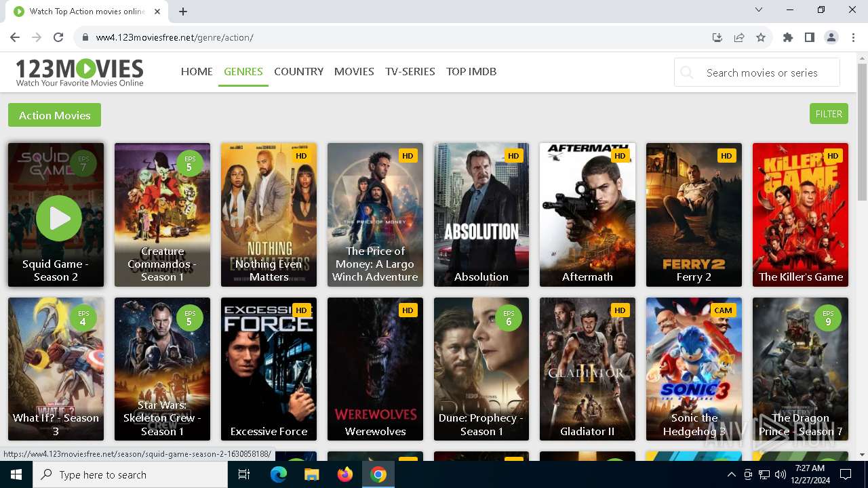The image size is (868, 488).
Task: Open the COUNTRY menu
Action: tap(298, 71)
